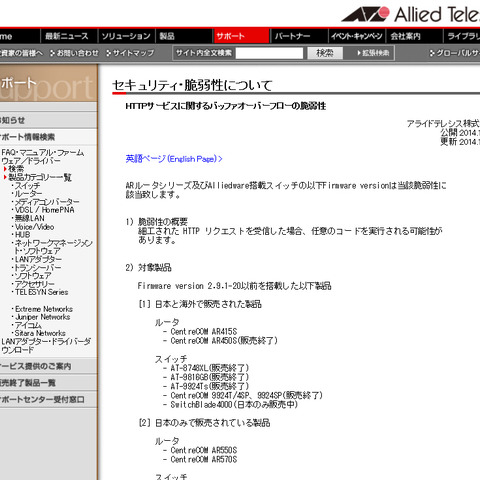The width and height of the screenshot is (480, 480).
Task: Open アイコム link
Action: point(28,325)
